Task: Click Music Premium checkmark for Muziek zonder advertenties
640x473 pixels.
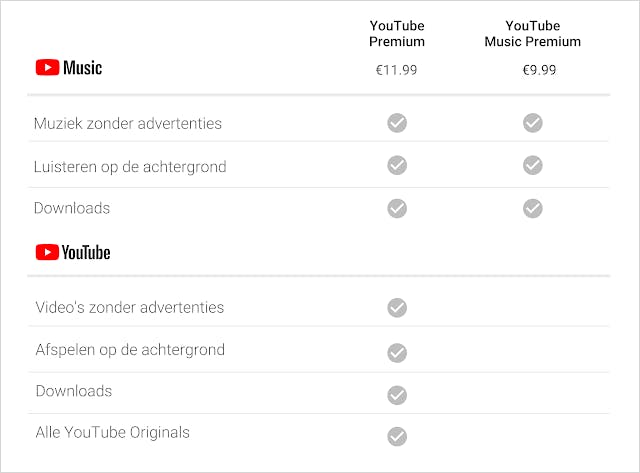Action: tap(533, 123)
